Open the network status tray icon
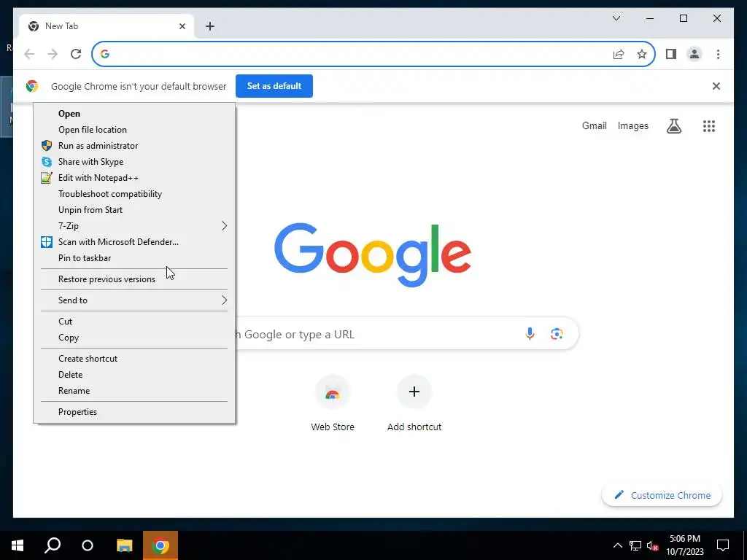 [635, 545]
